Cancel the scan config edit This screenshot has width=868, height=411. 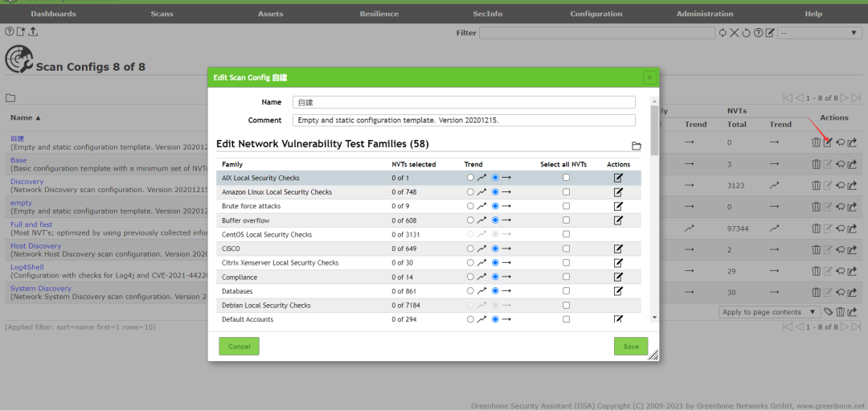click(240, 346)
